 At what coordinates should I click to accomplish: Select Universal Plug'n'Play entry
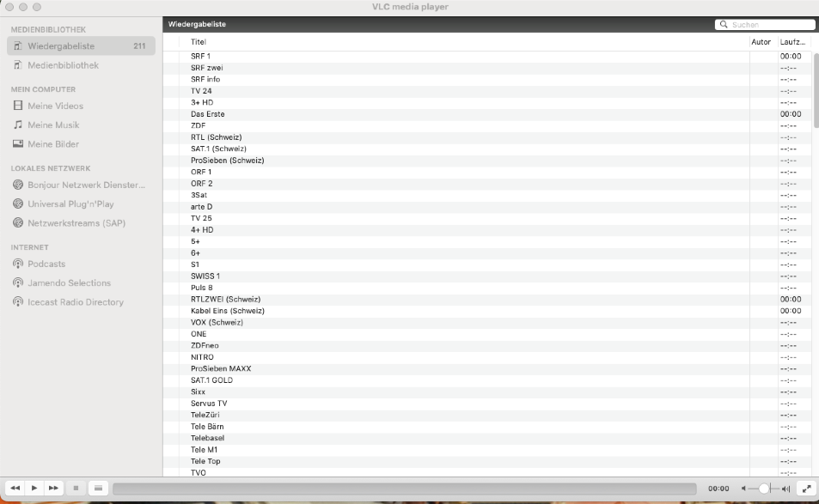point(81,204)
